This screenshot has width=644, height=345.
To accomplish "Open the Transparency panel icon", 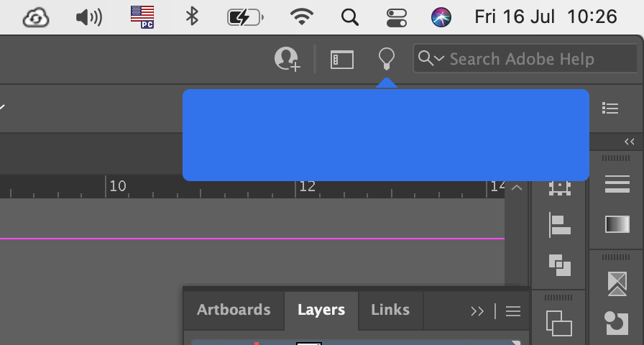I will 617,282.
